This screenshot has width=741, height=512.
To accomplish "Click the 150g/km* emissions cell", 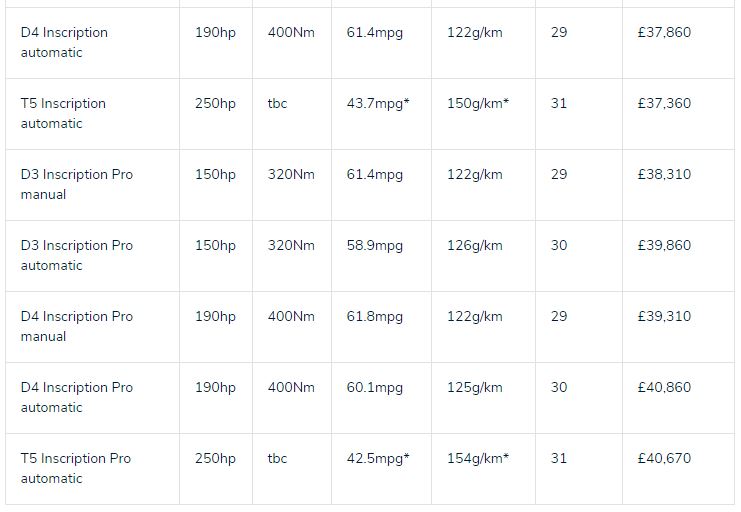I will tap(478, 103).
